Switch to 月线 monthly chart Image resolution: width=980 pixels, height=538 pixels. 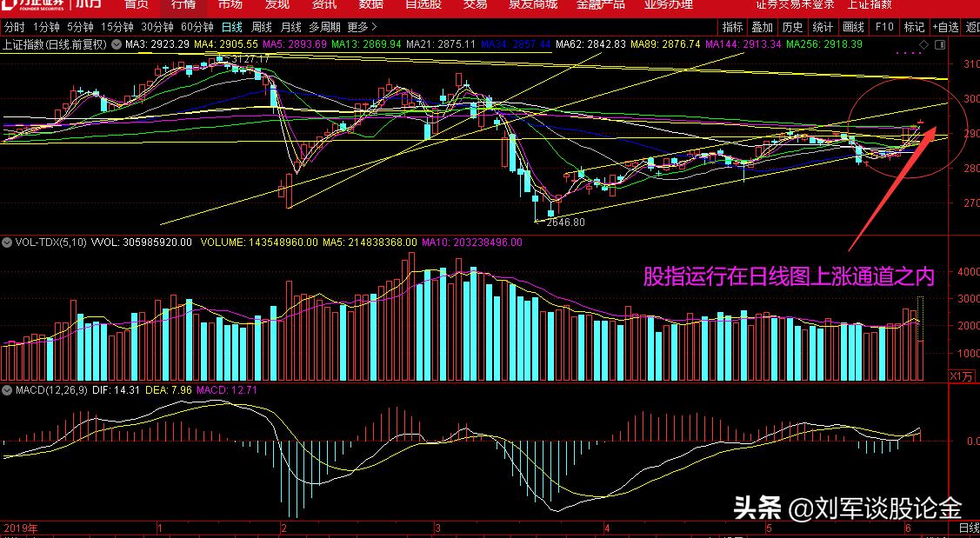(x=290, y=27)
